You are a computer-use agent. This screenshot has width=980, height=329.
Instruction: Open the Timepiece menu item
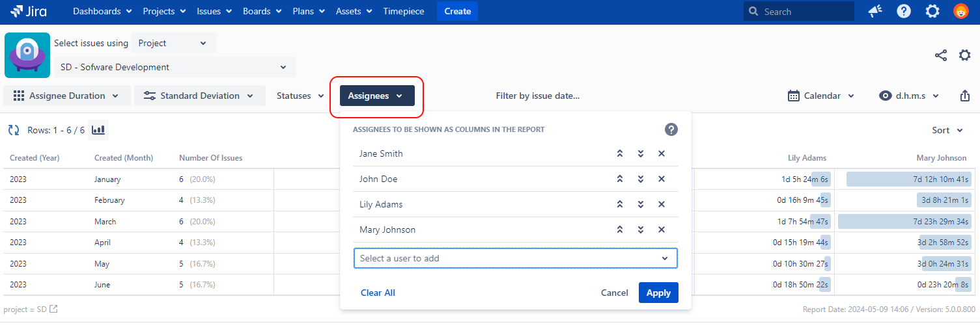(403, 11)
